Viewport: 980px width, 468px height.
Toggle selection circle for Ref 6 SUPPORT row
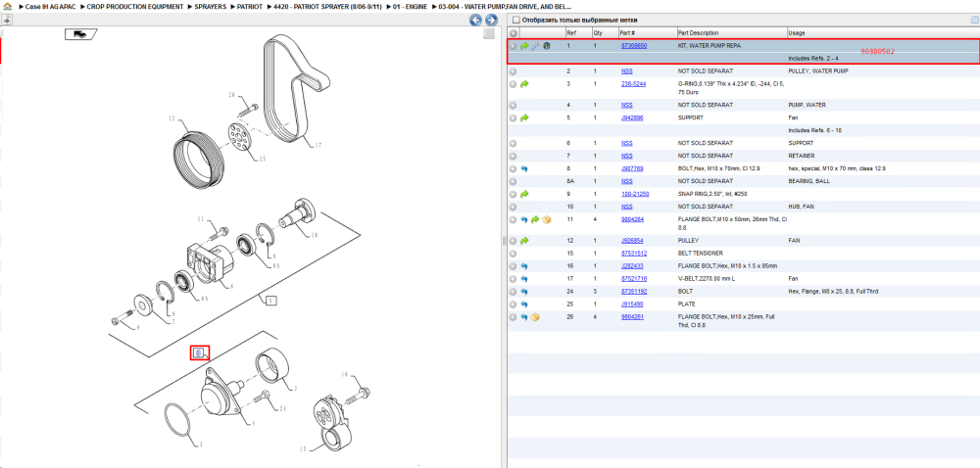514,143
